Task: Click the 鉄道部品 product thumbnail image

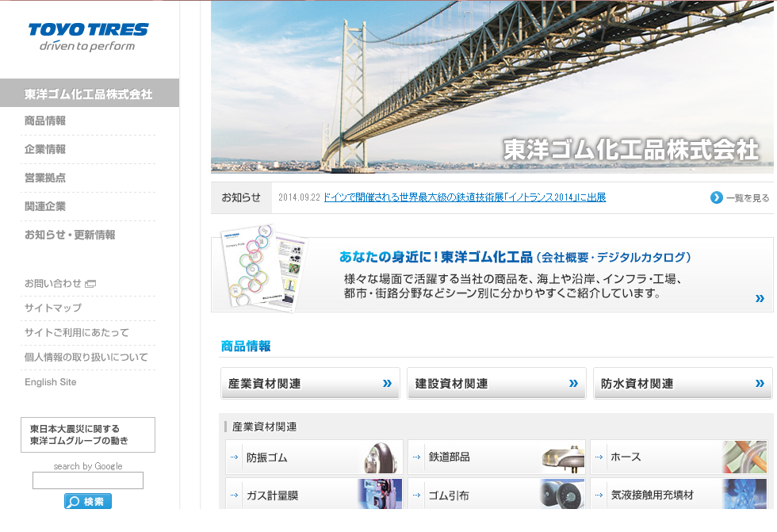Action: click(x=563, y=457)
